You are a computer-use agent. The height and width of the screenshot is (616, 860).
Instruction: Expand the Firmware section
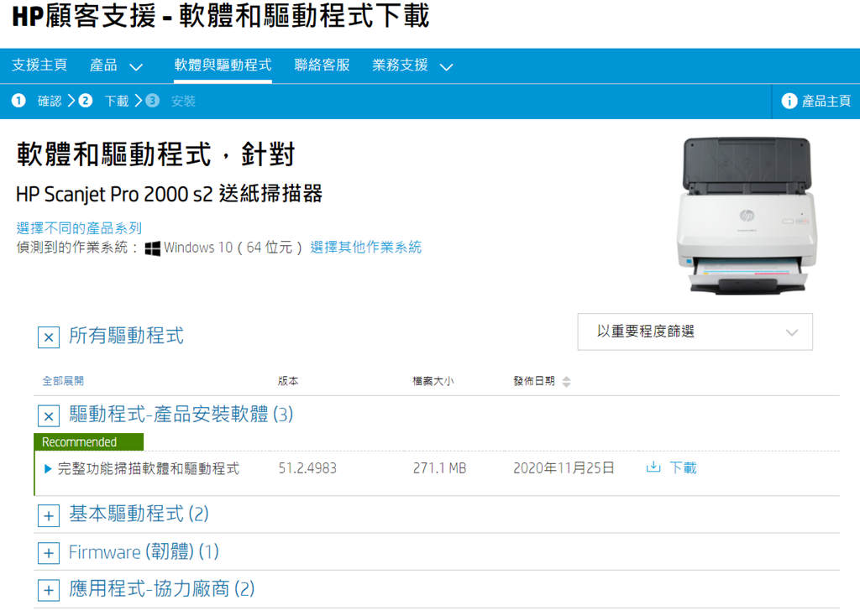pyautogui.click(x=49, y=553)
